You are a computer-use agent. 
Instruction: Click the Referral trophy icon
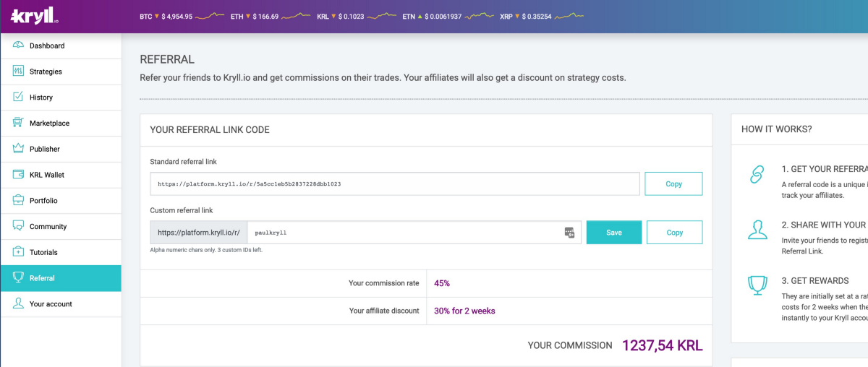tap(18, 278)
